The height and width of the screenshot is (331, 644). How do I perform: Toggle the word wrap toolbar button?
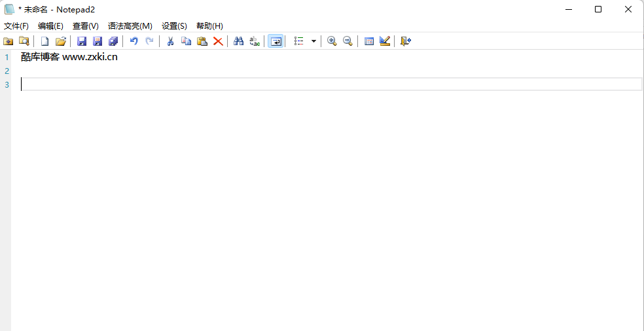coord(276,41)
